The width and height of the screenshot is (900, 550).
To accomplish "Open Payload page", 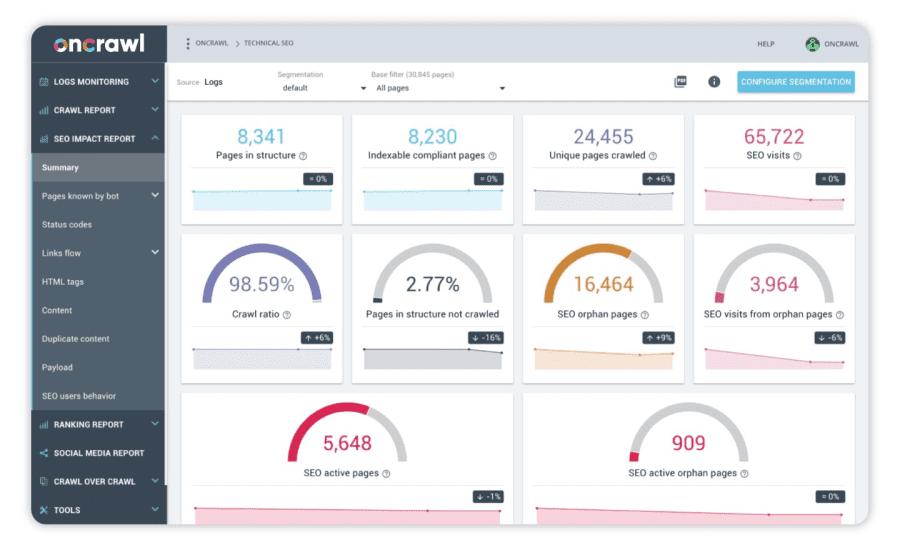I will click(x=57, y=367).
